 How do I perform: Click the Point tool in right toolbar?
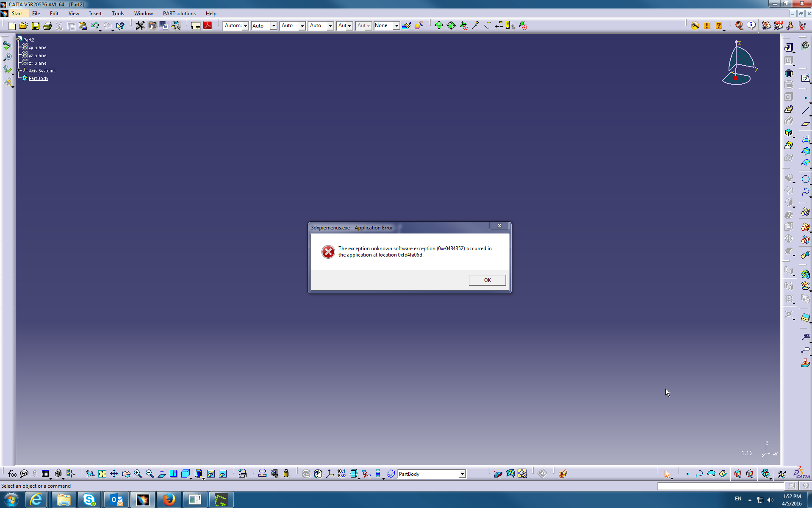(x=805, y=98)
